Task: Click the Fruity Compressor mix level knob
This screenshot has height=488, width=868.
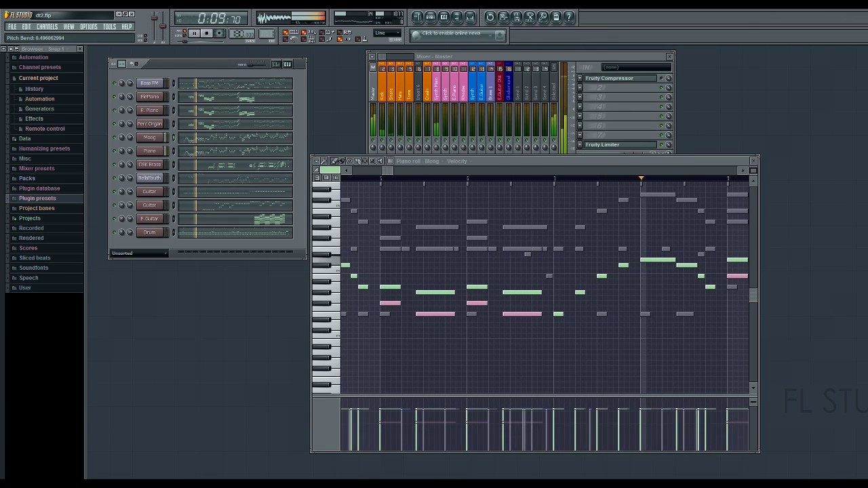Action: 669,79
